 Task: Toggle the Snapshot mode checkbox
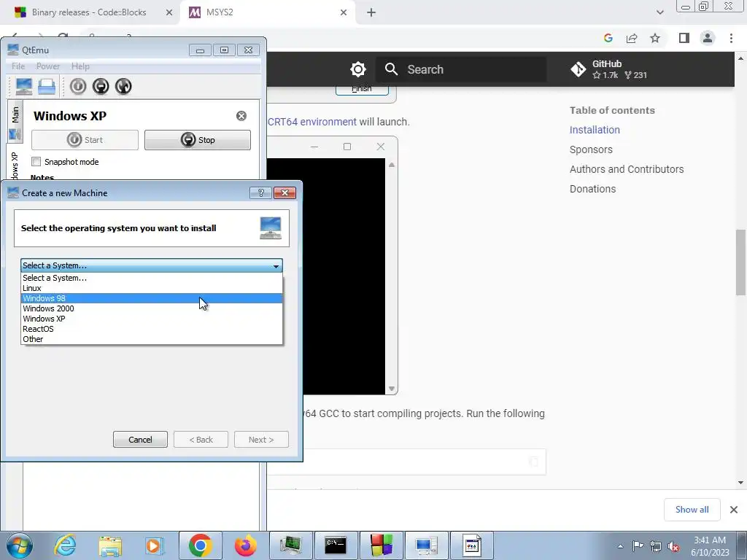36,161
